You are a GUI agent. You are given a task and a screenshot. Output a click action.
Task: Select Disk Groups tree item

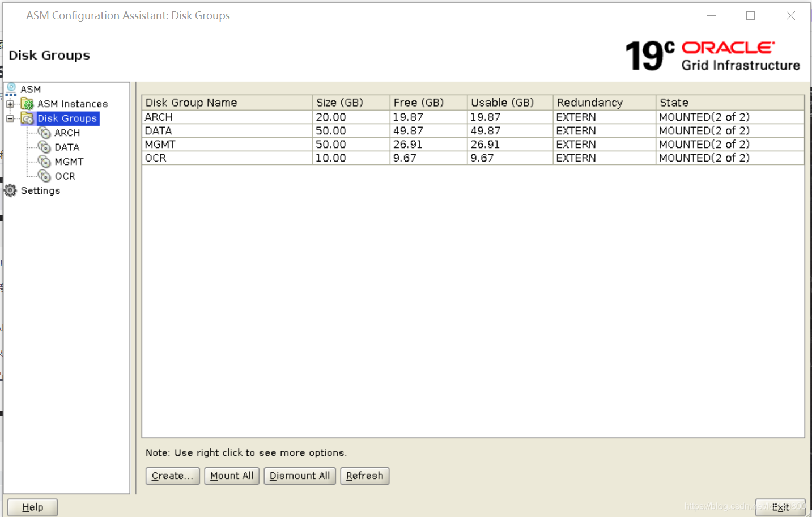[67, 118]
